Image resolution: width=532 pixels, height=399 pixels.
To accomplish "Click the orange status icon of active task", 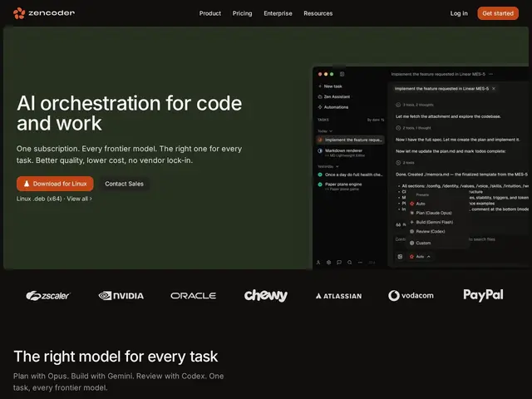I will click(x=320, y=140).
